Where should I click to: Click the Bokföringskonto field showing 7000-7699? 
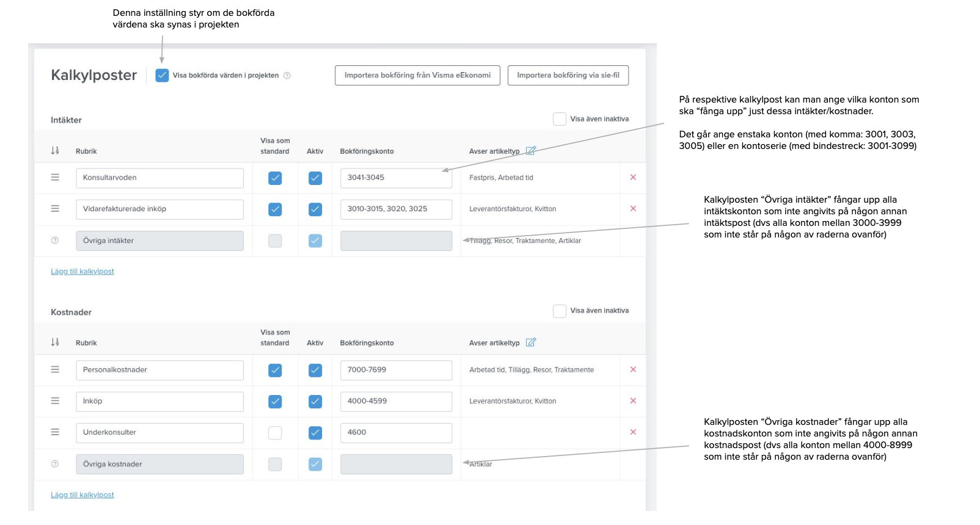coord(396,370)
